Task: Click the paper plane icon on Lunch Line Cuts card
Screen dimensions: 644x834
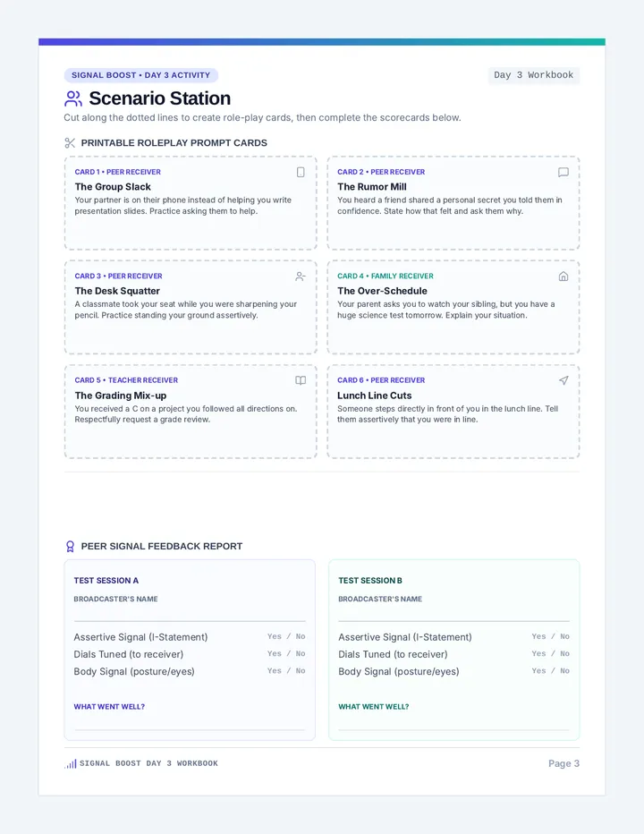Action: pos(563,380)
